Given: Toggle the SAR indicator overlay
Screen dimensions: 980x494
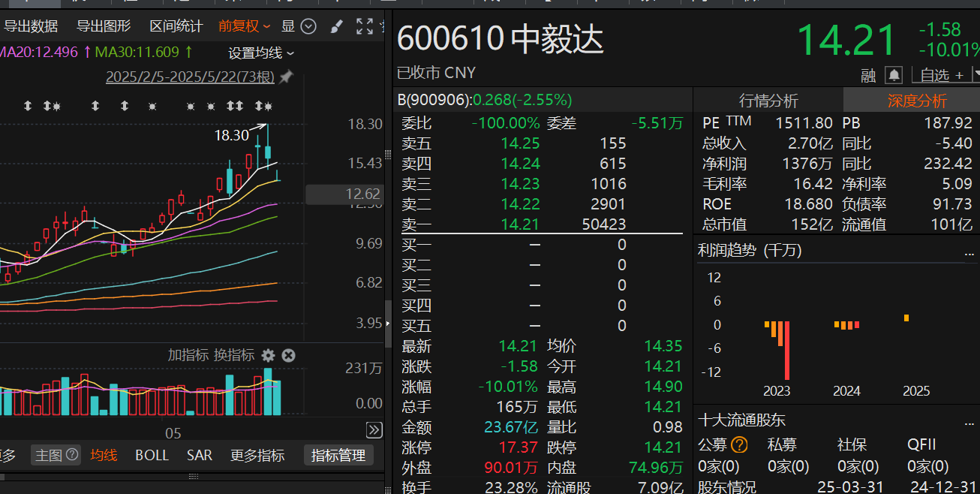Looking at the screenshot, I should [200, 455].
